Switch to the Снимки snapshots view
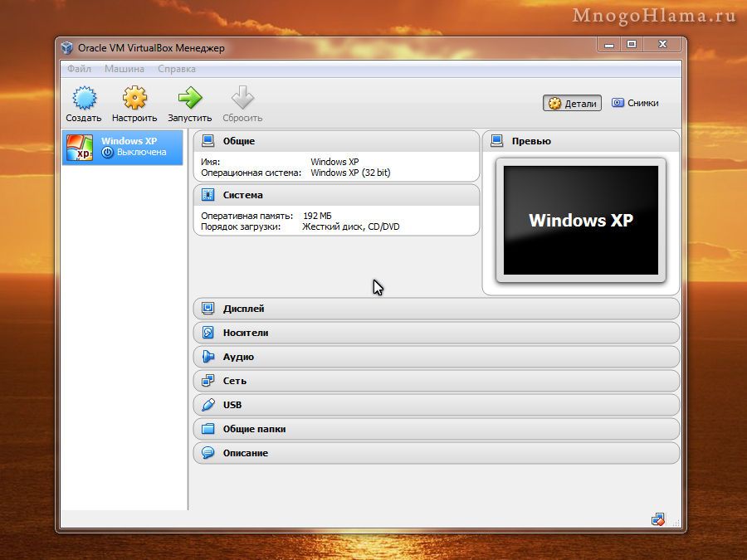 coord(636,103)
